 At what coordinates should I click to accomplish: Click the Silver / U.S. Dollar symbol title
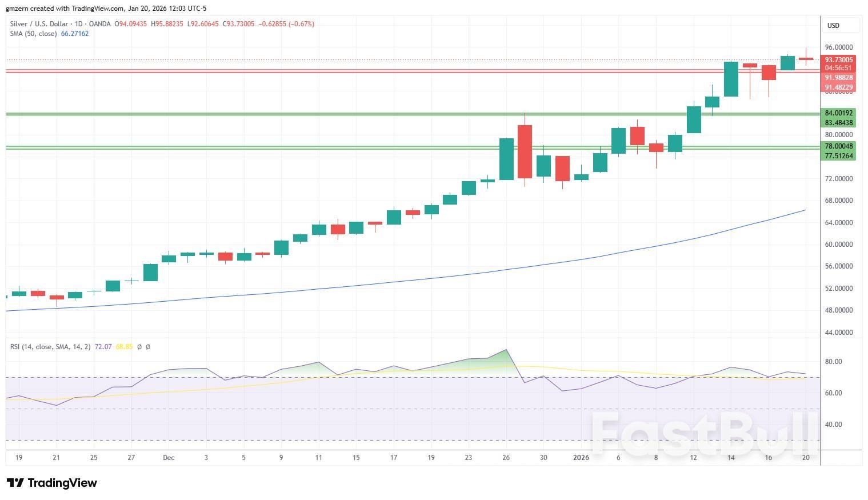tap(39, 24)
